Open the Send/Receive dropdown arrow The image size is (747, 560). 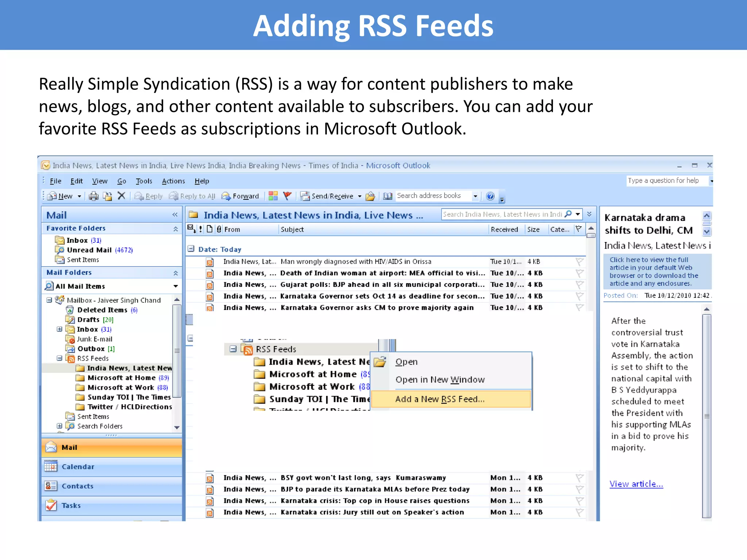360,196
